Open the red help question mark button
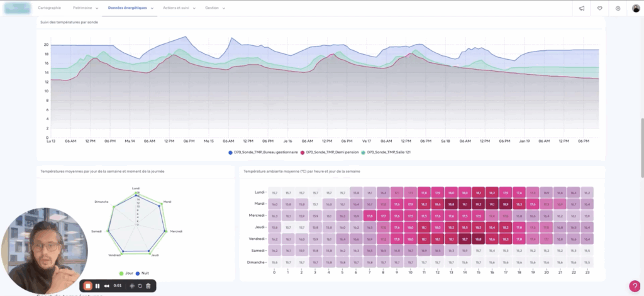644x296 pixels. (635, 286)
